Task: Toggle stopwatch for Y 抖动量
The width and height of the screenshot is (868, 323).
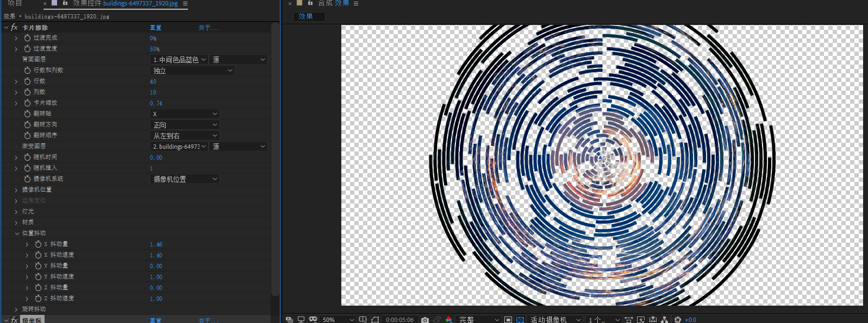Action: pos(38,266)
